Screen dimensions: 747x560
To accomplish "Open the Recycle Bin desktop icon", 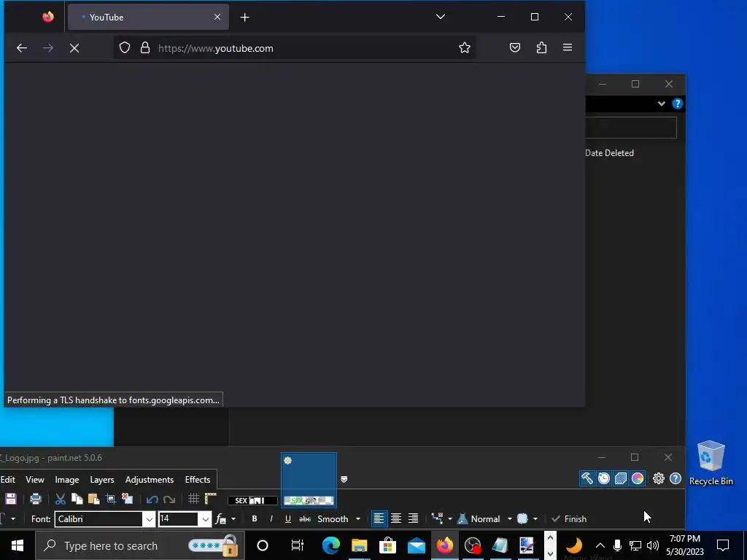I will tap(711, 463).
